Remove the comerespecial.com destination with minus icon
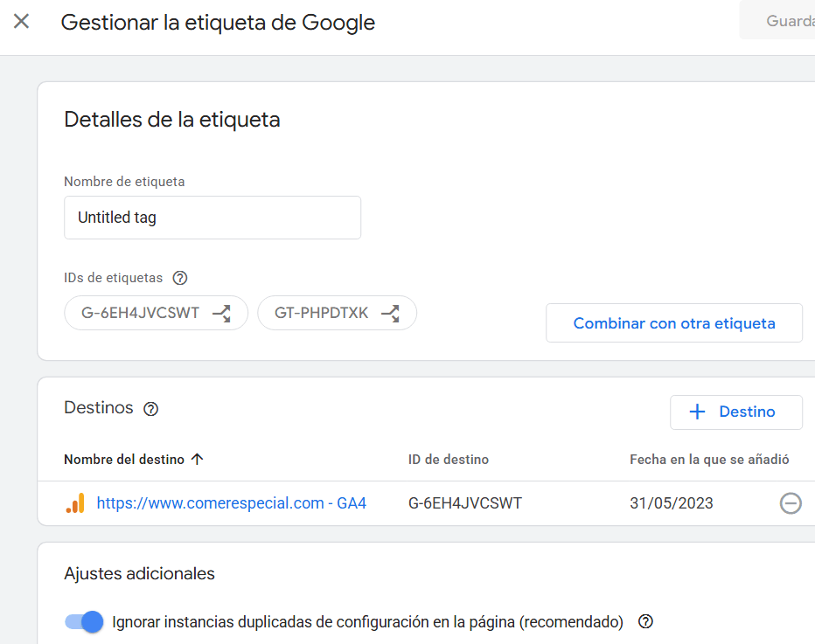 click(791, 503)
